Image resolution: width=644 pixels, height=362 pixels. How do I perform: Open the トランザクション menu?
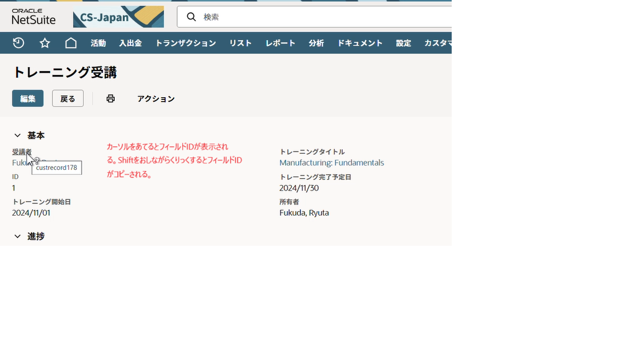[186, 43]
